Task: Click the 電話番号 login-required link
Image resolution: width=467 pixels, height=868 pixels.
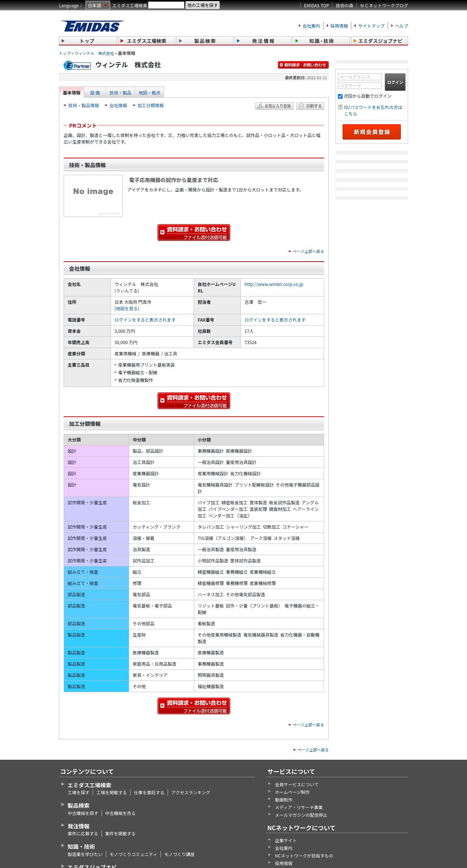Action: 145,320
